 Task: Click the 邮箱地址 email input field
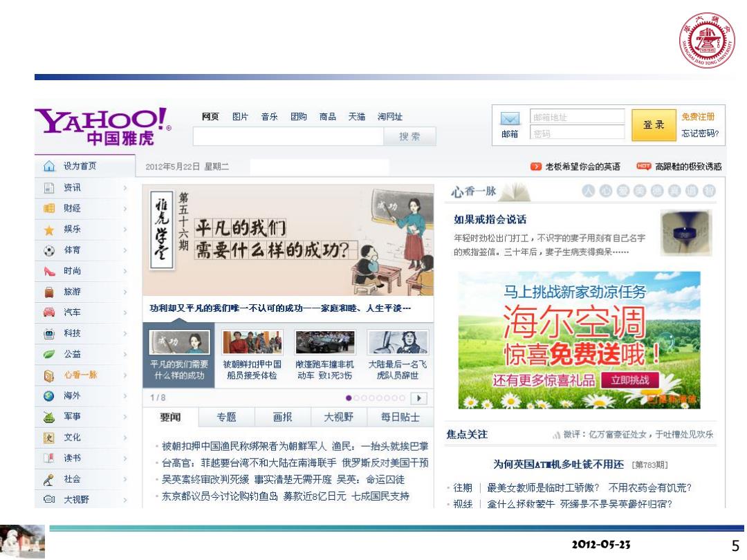tap(577, 117)
